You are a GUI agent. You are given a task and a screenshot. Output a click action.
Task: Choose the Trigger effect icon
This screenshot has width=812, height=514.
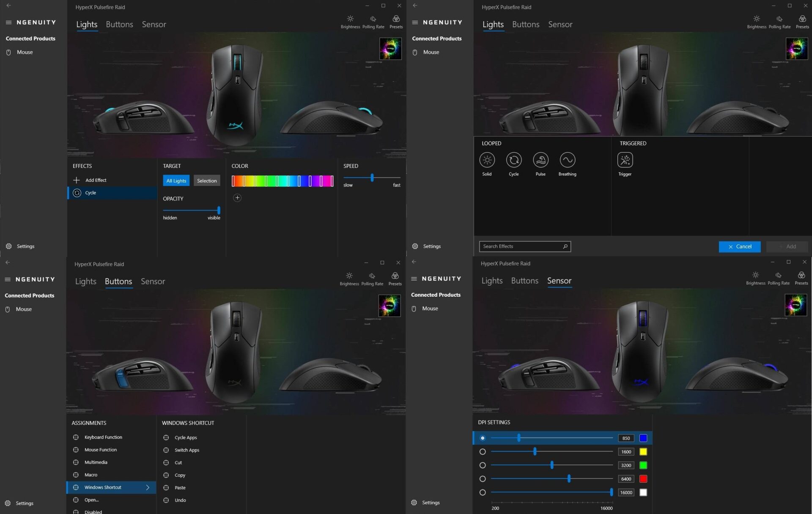pos(625,160)
